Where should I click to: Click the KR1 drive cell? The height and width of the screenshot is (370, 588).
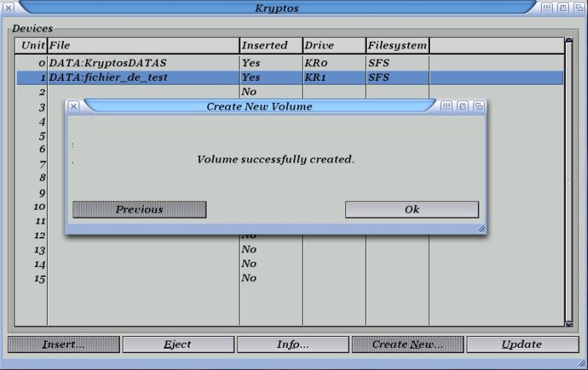pyautogui.click(x=315, y=78)
